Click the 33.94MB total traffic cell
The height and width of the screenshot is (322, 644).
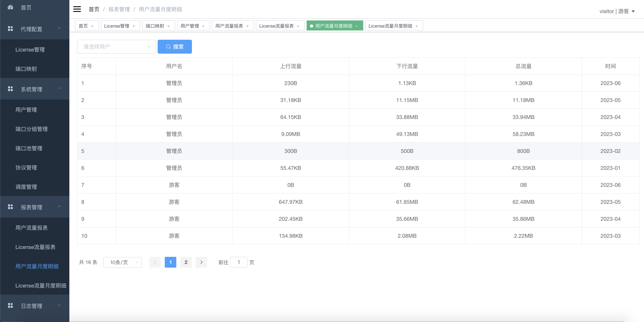click(x=523, y=117)
